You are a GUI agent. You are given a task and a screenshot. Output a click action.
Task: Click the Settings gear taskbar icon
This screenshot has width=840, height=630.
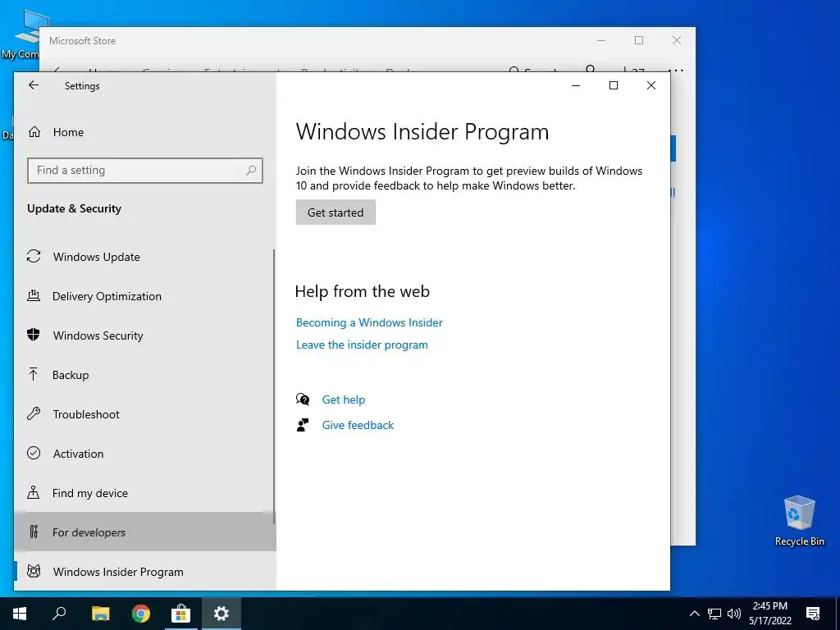pyautogui.click(x=221, y=614)
